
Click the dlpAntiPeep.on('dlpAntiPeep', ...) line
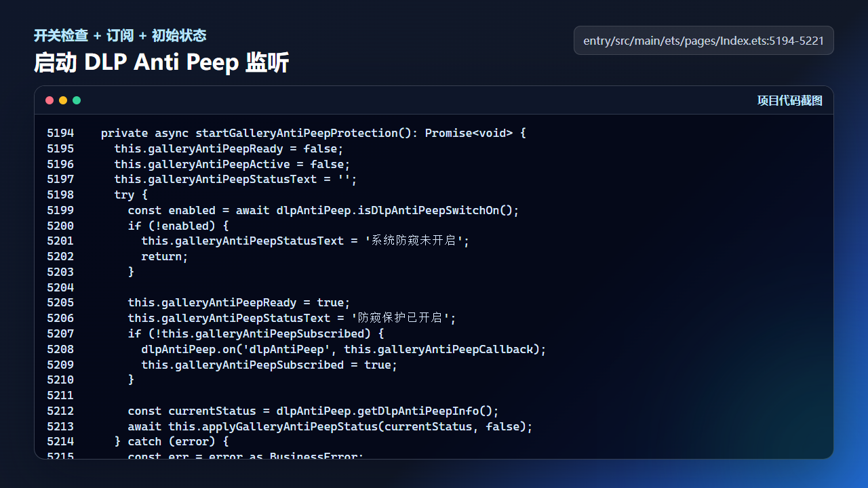pos(344,349)
